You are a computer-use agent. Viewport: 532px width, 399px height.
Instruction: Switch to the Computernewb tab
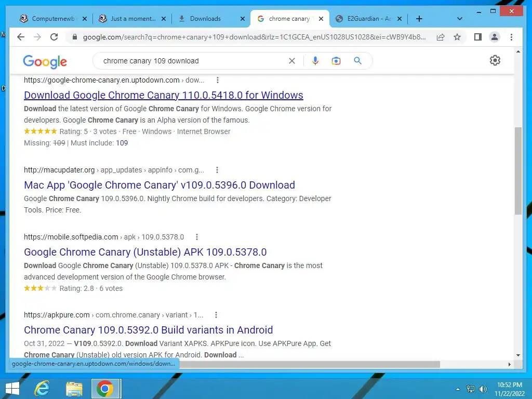52,19
